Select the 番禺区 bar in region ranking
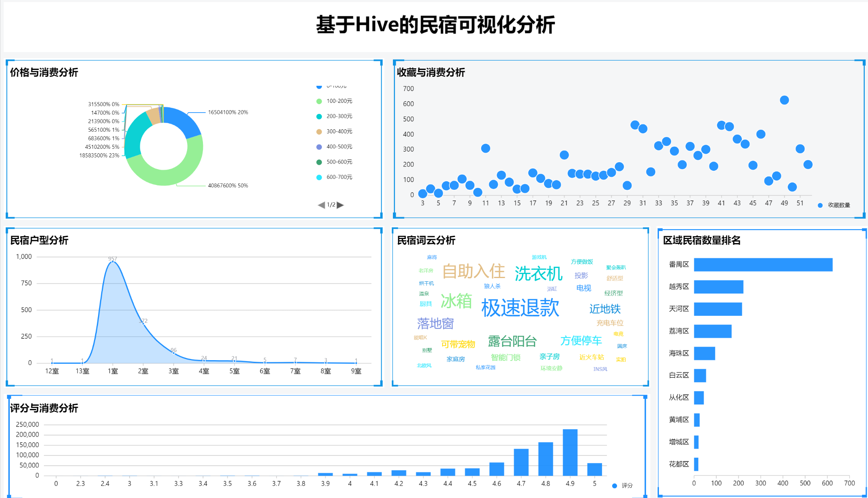 coord(763,265)
